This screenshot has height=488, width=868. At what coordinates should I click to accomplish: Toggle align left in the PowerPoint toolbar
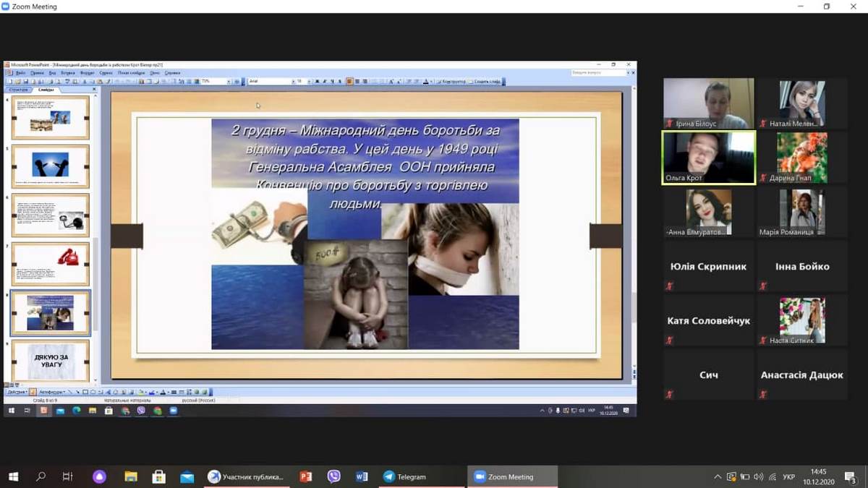coord(349,82)
